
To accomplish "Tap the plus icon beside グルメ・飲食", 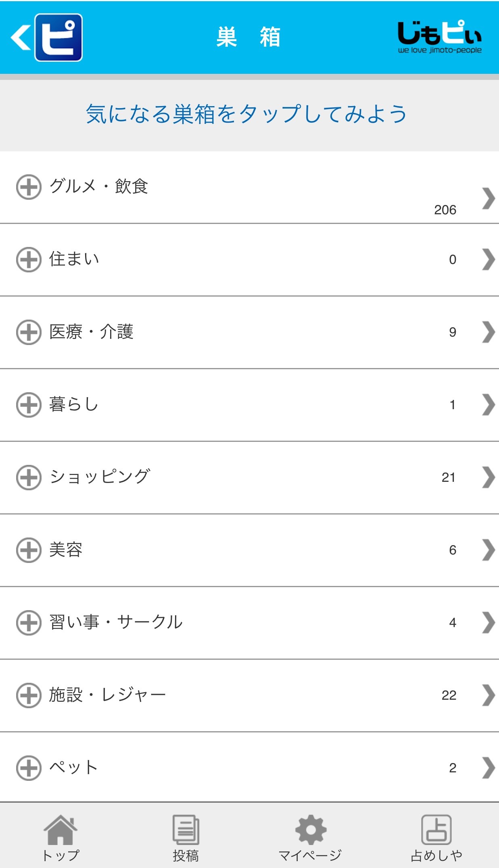I will (x=29, y=187).
